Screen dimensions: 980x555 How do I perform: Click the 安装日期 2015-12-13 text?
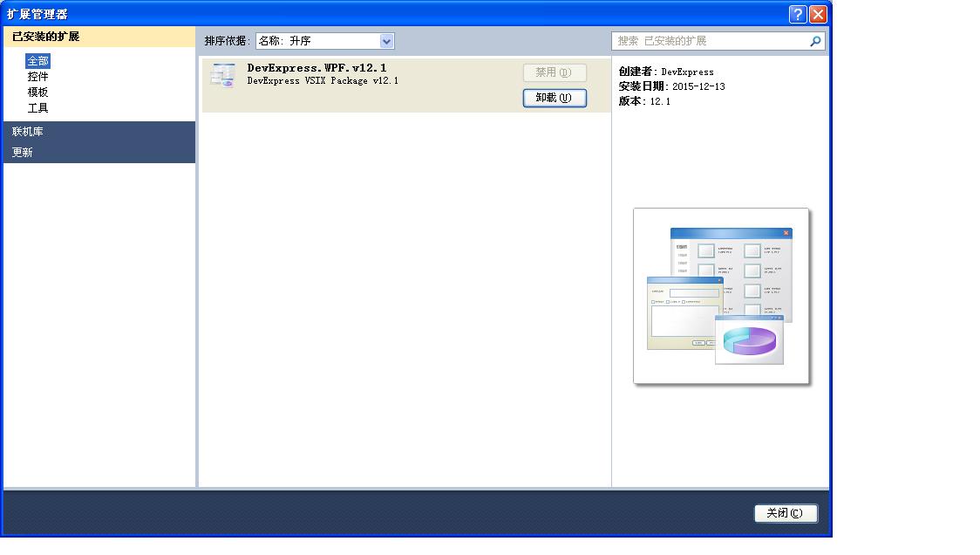(672, 86)
